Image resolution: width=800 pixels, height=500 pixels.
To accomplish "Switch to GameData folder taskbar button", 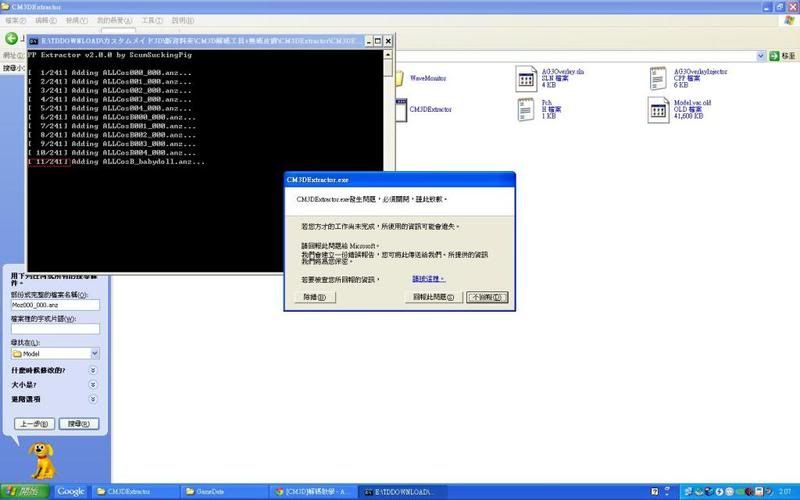I will pyautogui.click(x=224, y=491).
